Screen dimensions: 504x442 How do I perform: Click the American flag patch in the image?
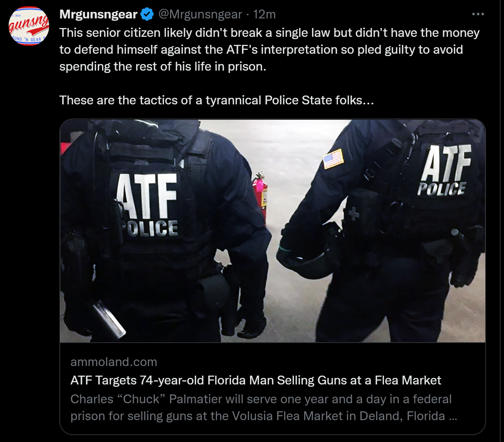[333, 159]
